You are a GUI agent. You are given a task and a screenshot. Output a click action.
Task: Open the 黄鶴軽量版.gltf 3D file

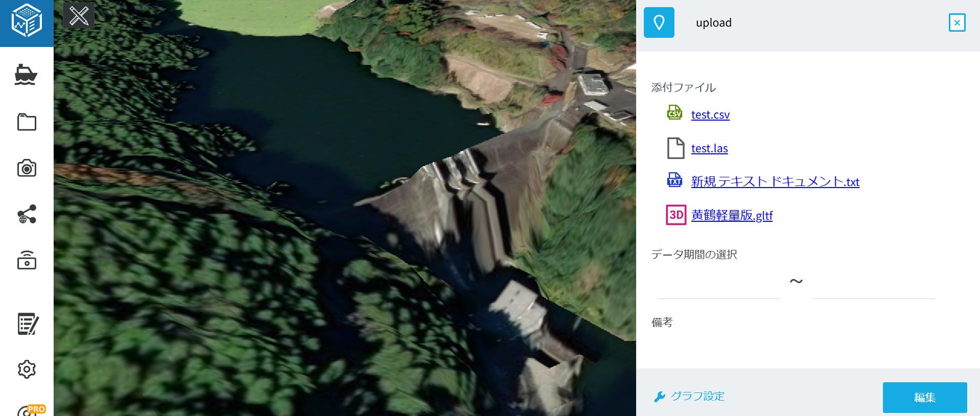click(x=731, y=215)
